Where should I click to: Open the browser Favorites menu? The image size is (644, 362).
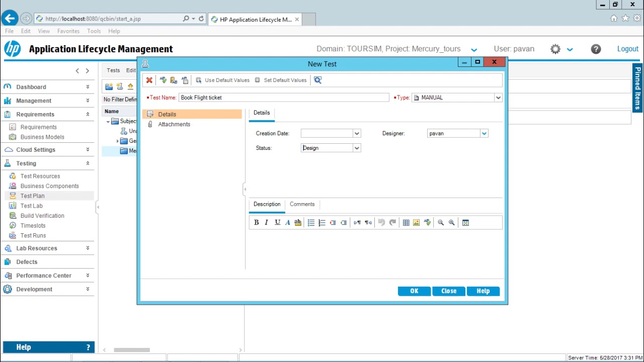68,31
